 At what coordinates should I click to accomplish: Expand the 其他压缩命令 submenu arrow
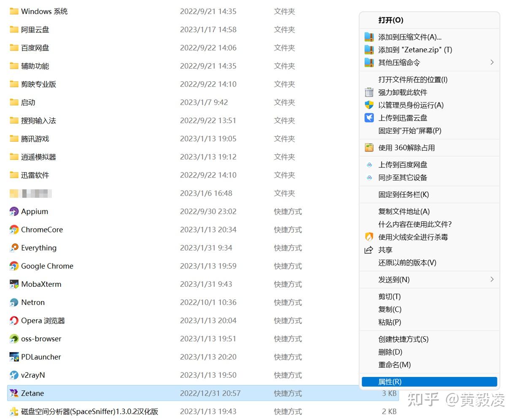tap(491, 62)
